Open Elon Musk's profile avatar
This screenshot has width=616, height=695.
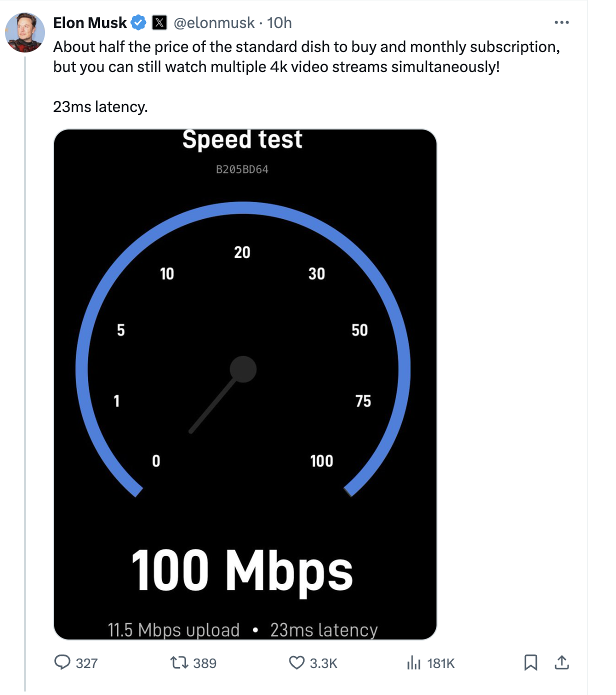coord(25,32)
